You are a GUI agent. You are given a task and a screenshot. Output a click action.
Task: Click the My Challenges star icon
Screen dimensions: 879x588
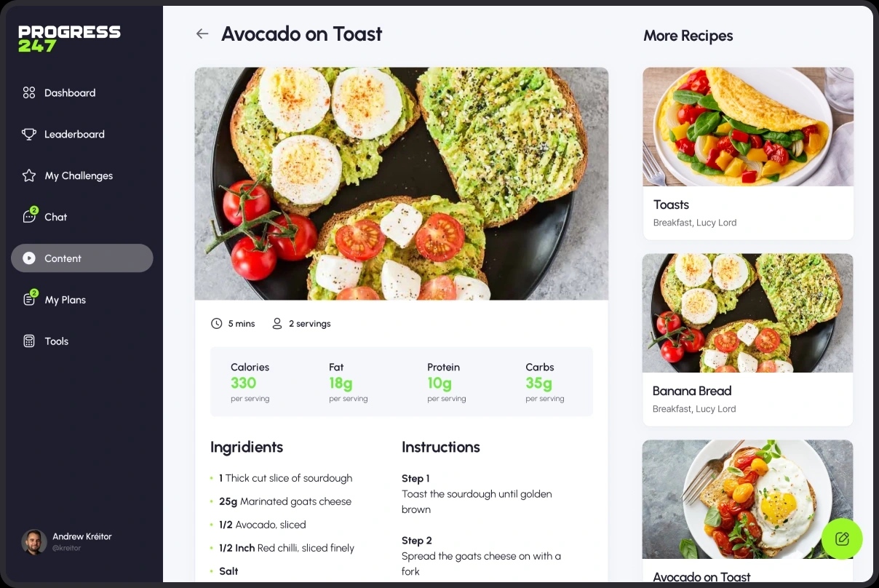click(29, 175)
